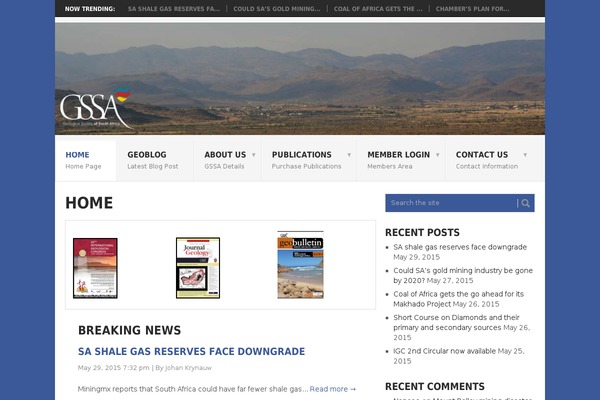Expand the Contact Us dropdown arrow
600x400 pixels.
pyautogui.click(x=525, y=155)
